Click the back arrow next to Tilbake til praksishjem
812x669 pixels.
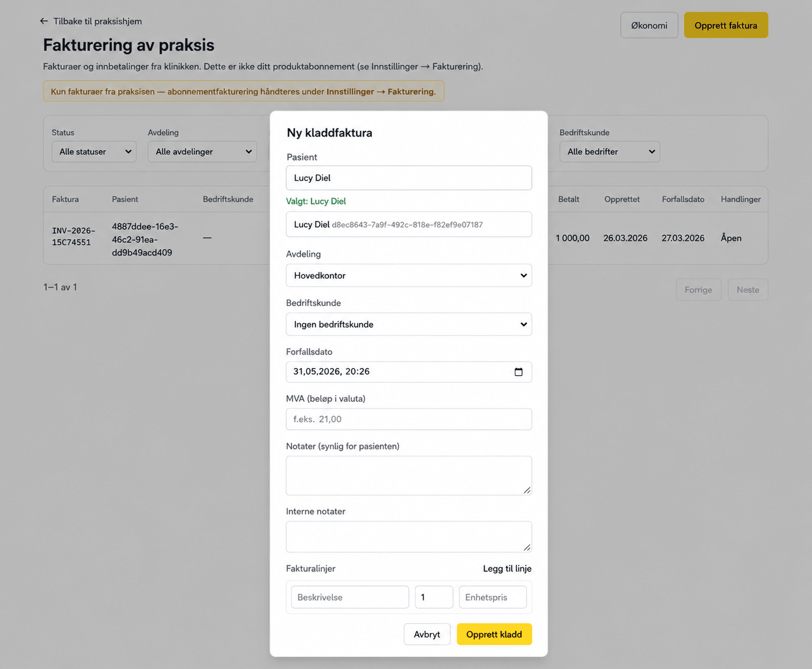click(x=44, y=21)
